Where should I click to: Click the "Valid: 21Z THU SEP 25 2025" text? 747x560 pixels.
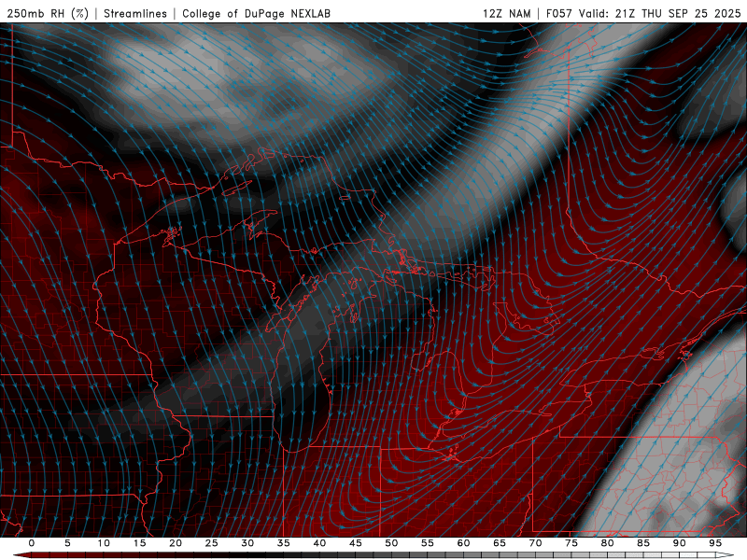[660, 13]
